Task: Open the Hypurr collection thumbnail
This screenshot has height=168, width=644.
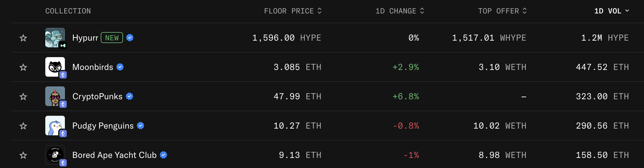Action: pos(55,38)
